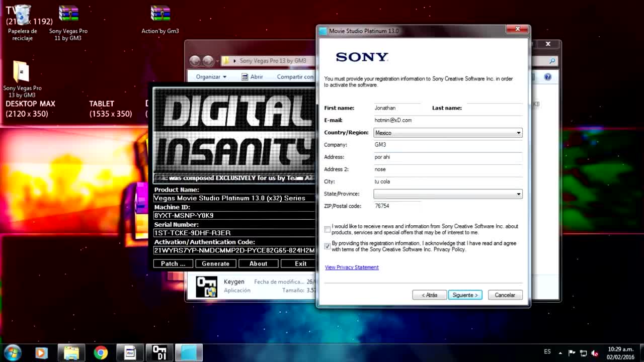Viewport: 644px width, 362px height.
Task: Click the Explorer help question mark icon
Action: (x=547, y=77)
